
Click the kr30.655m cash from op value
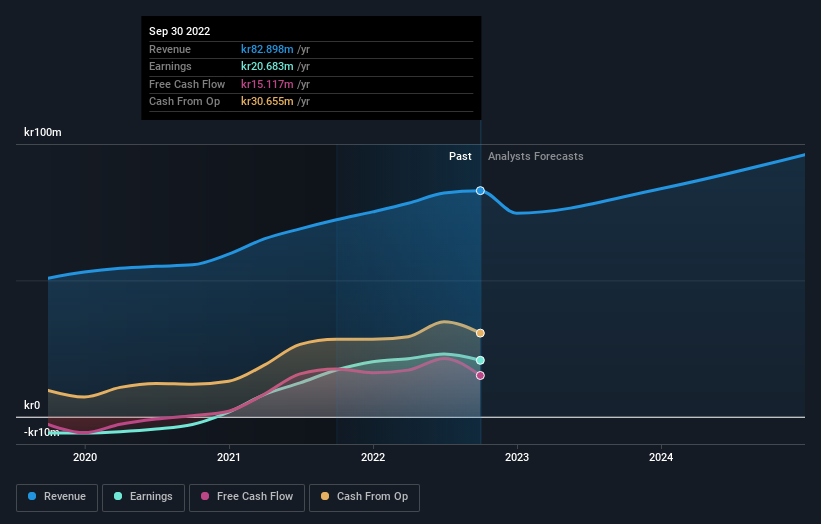click(x=267, y=102)
